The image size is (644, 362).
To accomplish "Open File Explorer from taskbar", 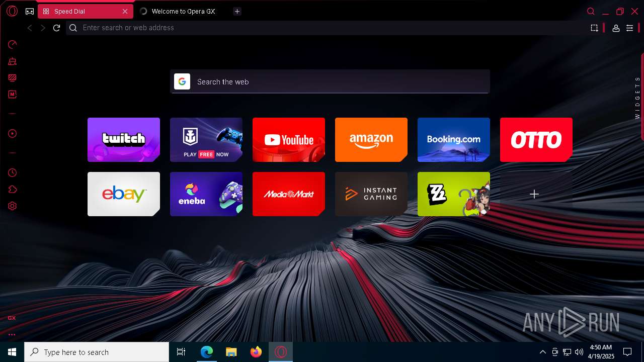I will (231, 352).
